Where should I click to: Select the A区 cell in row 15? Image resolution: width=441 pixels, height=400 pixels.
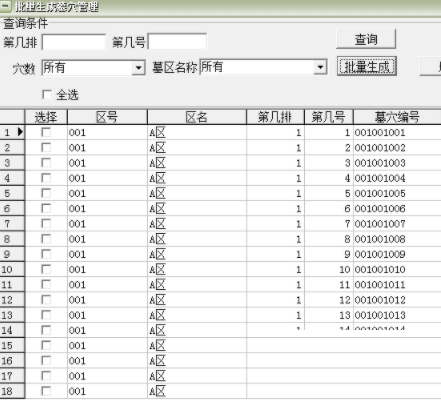click(x=197, y=345)
